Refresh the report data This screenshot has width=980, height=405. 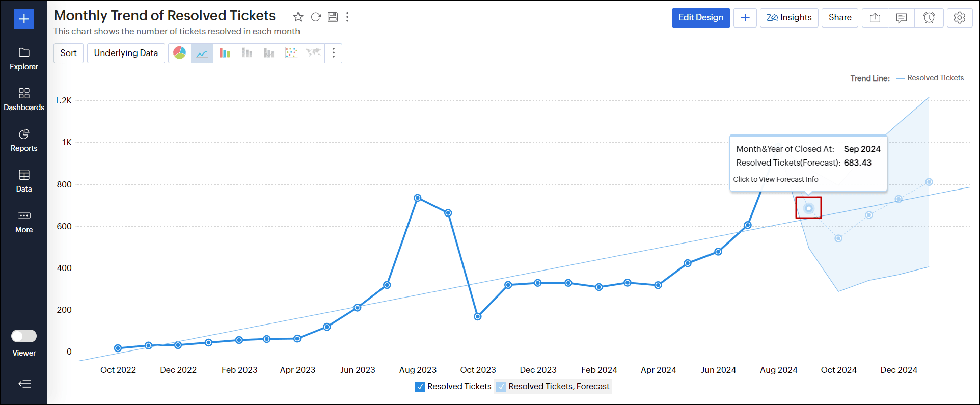coord(316,17)
